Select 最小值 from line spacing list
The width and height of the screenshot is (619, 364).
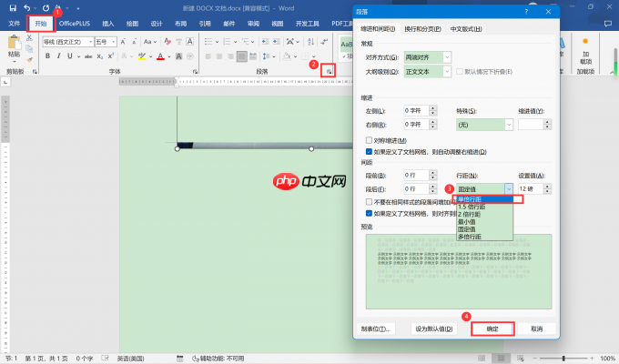[485, 222]
